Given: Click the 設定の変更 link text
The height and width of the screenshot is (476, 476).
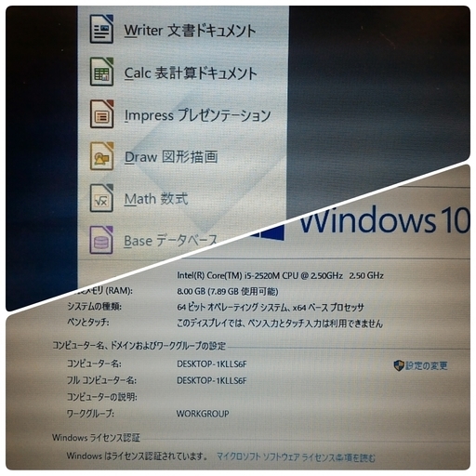Looking at the screenshot, I should coord(427,366).
